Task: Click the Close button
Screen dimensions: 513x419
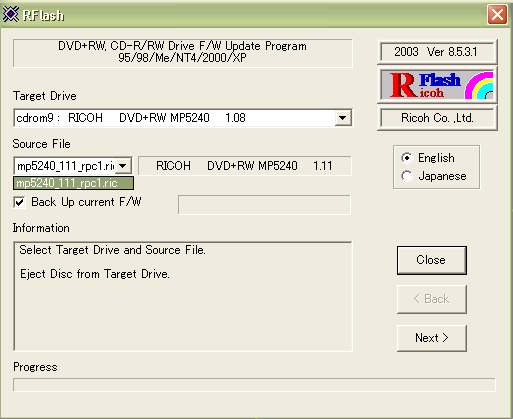Action: point(432,260)
